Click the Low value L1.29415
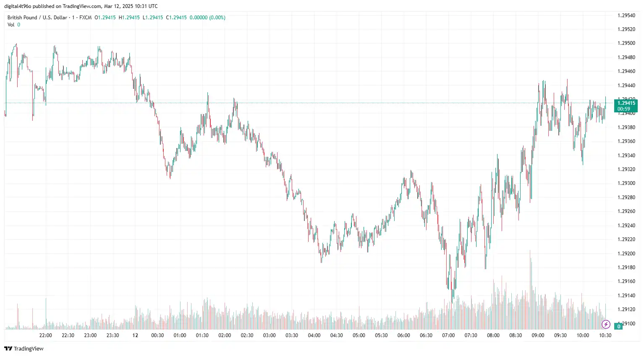This screenshot has width=644, height=356. pos(153,18)
